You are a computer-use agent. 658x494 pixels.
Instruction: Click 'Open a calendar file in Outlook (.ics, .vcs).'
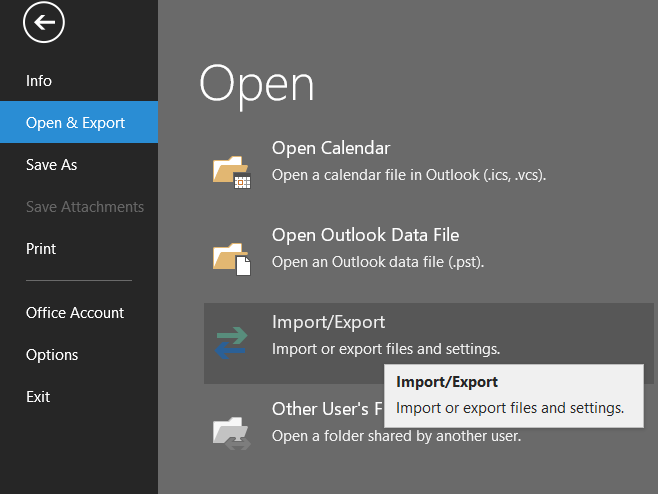point(409,175)
